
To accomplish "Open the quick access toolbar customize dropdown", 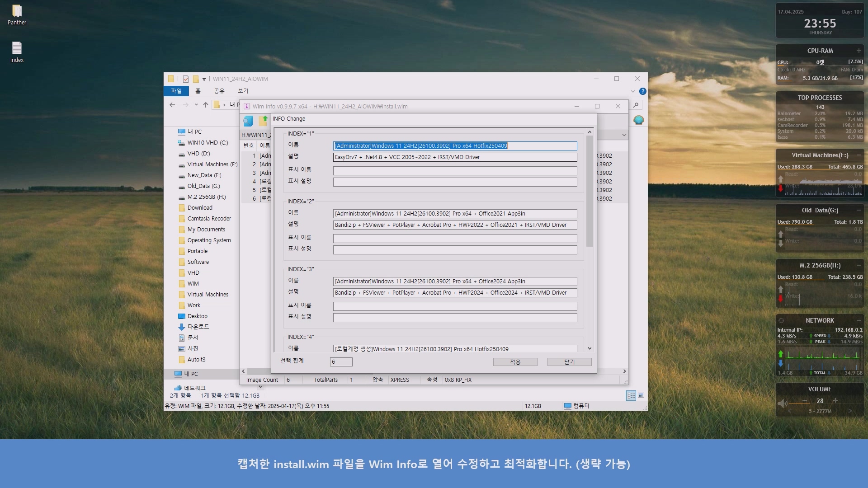I will pos(204,79).
